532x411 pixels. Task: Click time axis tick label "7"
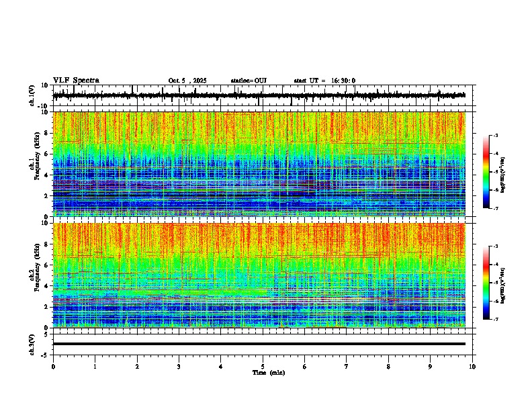click(x=347, y=366)
